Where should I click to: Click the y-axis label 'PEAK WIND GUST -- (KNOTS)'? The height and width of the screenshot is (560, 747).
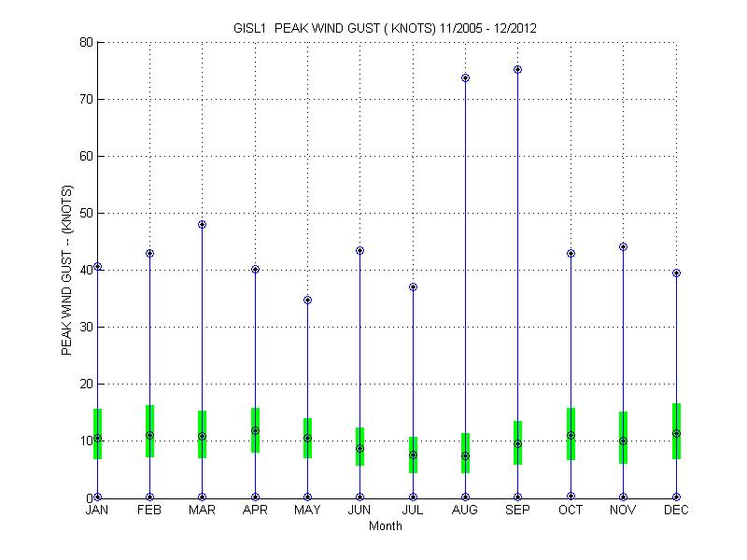tap(66, 270)
